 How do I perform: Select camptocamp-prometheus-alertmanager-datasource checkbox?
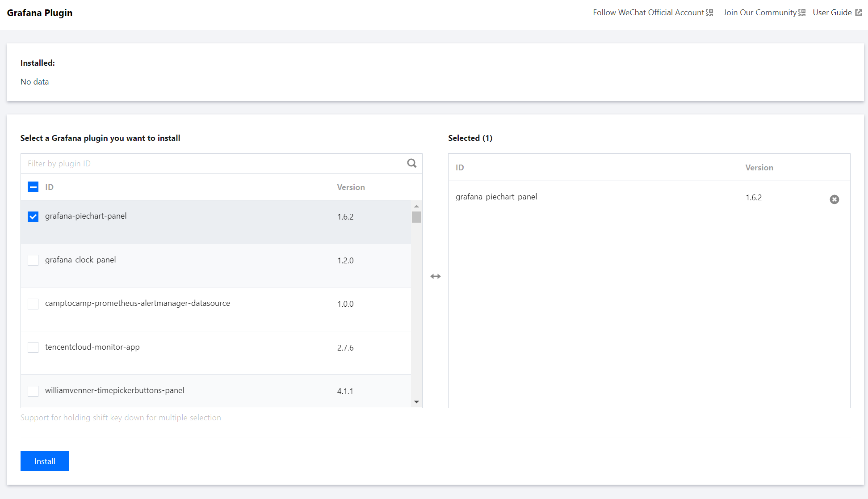pos(33,304)
